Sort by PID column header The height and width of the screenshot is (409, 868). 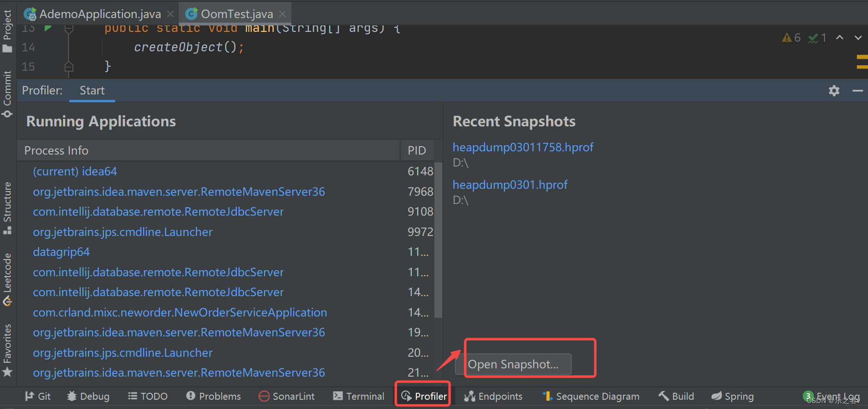[417, 150]
